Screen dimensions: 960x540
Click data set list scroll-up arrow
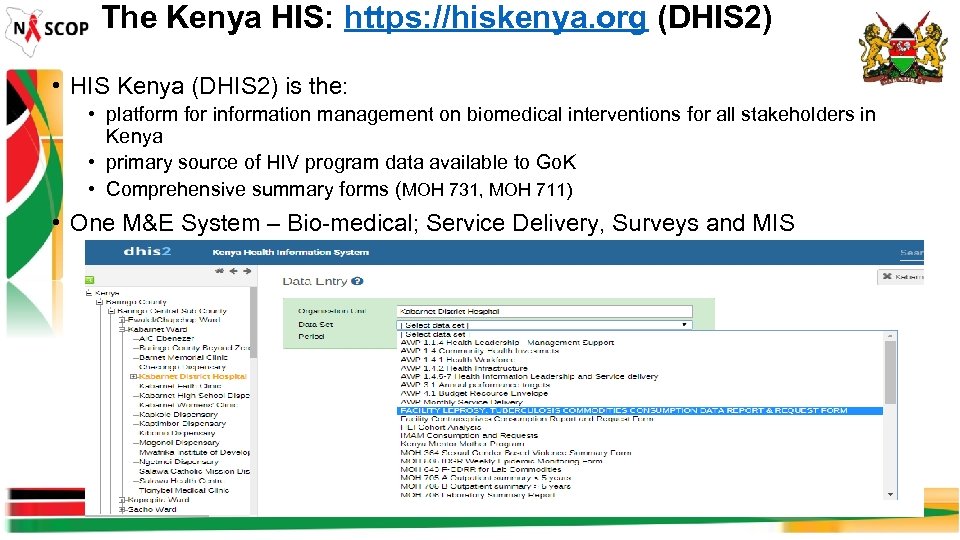click(x=890, y=336)
